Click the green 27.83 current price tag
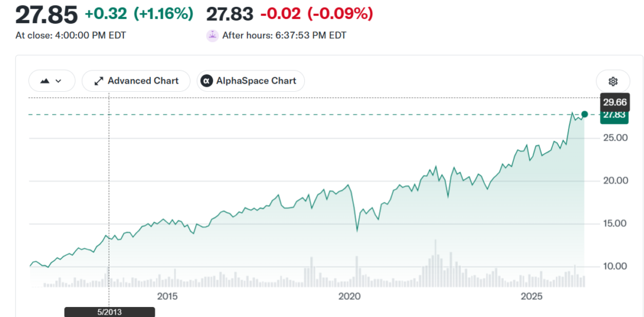Viewport: 644px width, 317px height. (614, 115)
